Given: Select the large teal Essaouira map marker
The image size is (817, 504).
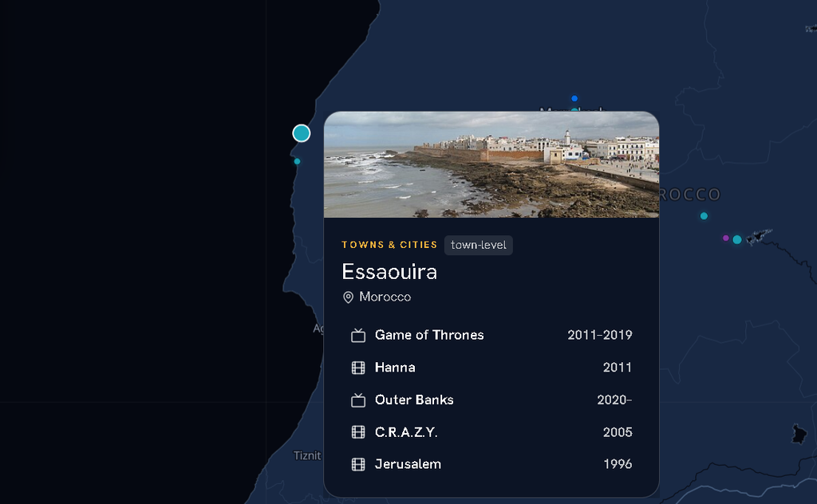Looking at the screenshot, I should point(301,133).
